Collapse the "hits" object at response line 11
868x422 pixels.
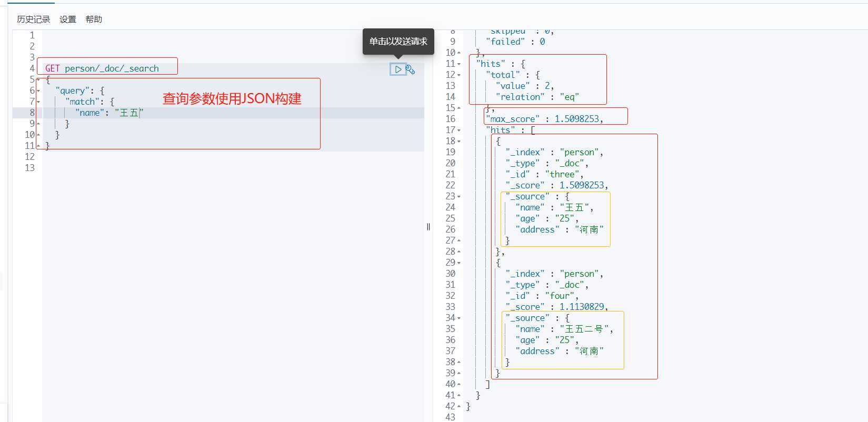tap(459, 64)
